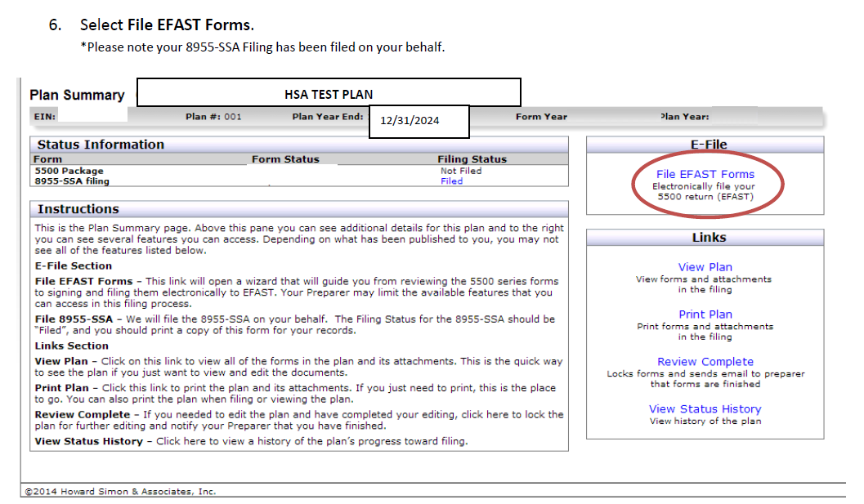Open the View Plan link
Viewport: 864px width, 504px height.
(705, 267)
